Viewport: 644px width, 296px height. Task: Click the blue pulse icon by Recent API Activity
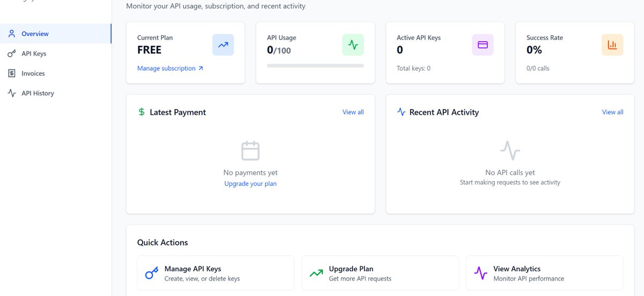401,112
